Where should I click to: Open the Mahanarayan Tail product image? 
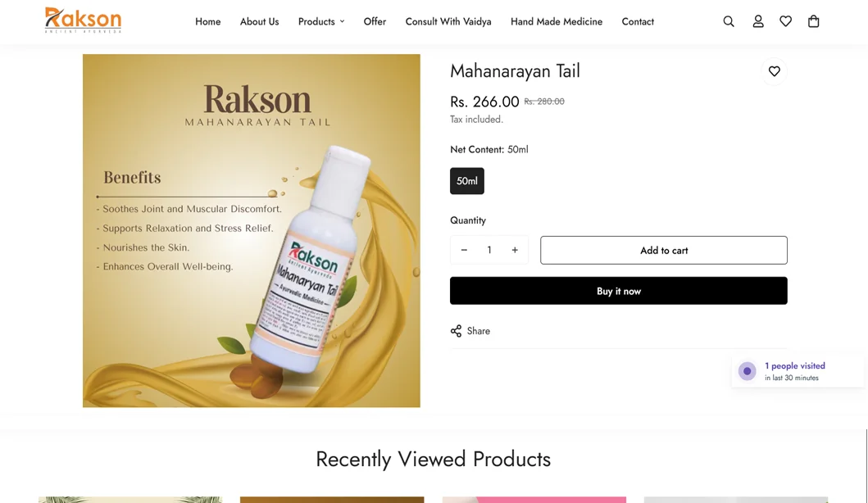[252, 231]
